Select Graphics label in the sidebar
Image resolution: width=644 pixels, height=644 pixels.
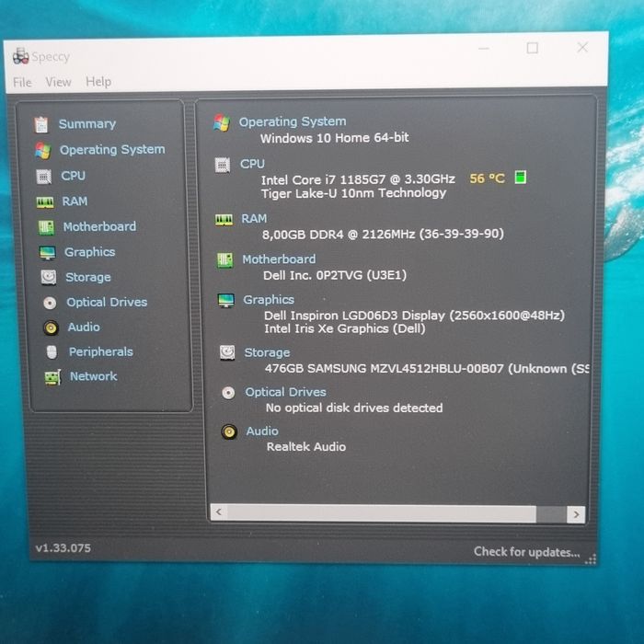89,252
